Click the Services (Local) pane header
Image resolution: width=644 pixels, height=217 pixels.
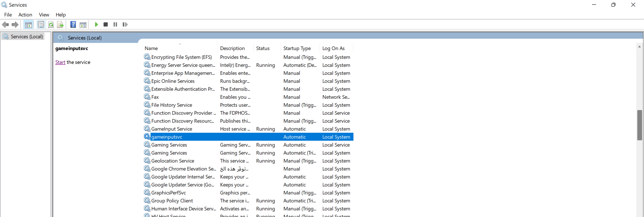(x=348, y=38)
